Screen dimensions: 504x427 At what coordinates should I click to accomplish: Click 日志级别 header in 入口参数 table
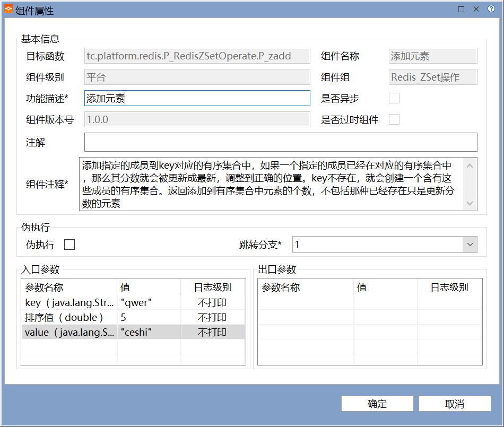(212, 287)
